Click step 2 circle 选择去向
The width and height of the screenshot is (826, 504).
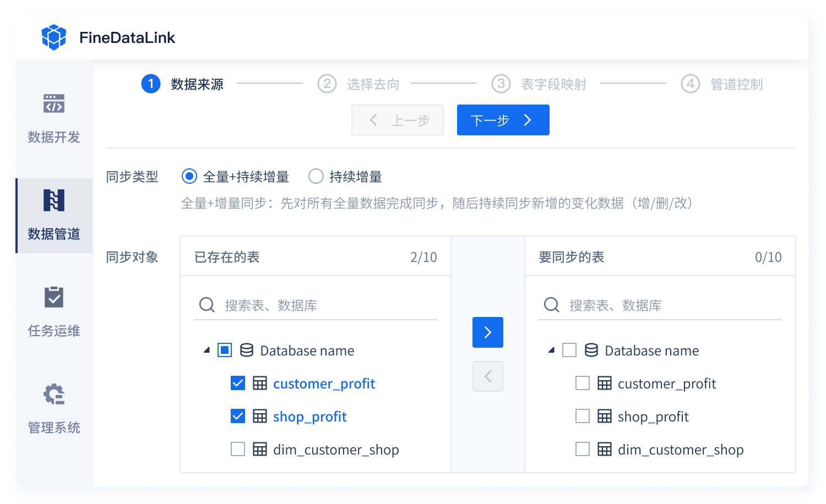327,84
